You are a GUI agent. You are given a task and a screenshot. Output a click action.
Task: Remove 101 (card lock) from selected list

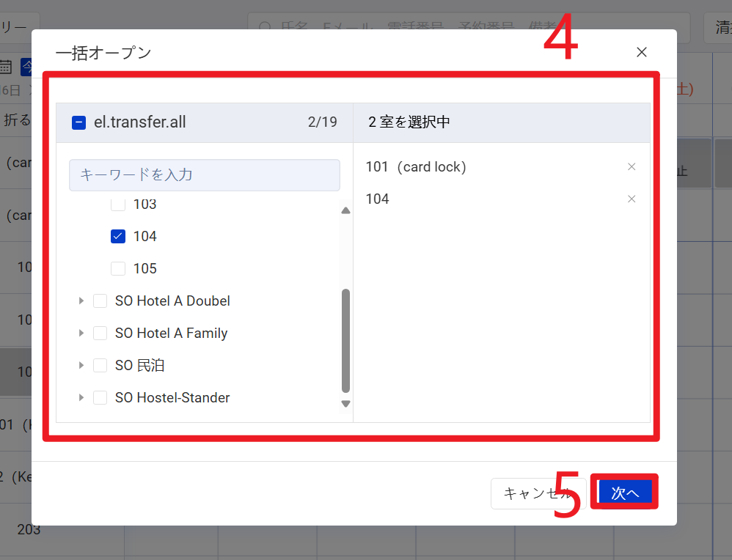point(632,167)
